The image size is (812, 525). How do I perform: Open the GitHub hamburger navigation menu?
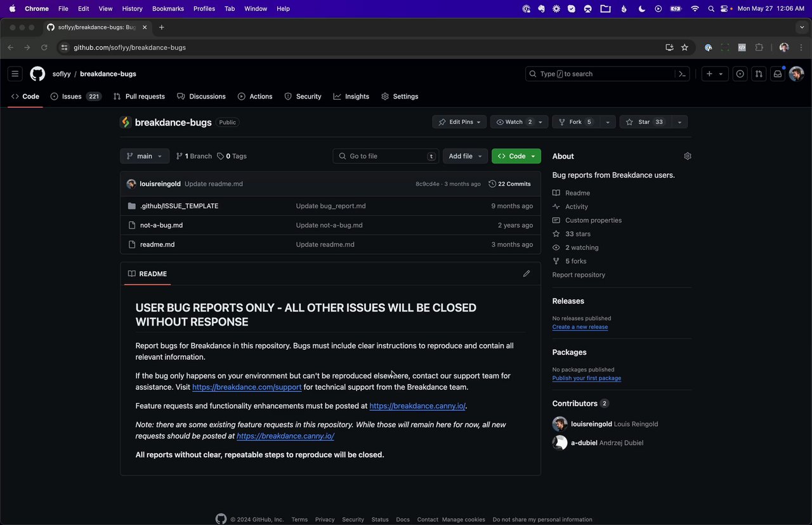[x=15, y=74]
